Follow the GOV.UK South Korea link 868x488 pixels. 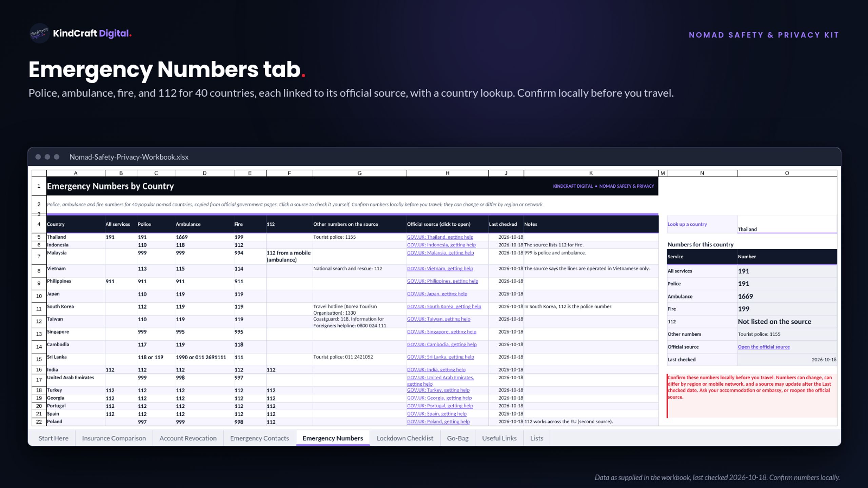point(444,306)
